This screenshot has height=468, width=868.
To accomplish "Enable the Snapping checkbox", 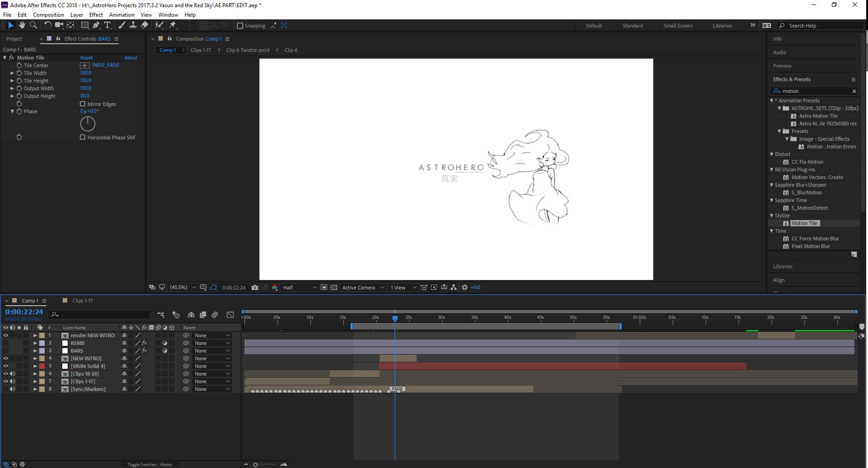I will pos(240,26).
